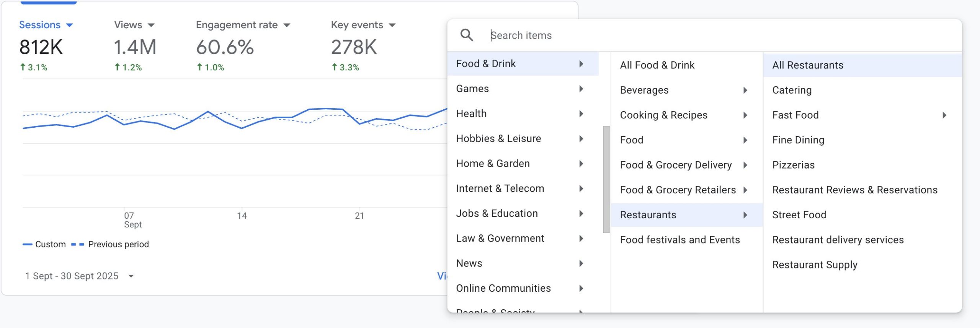The image size is (980, 328).
Task: Choose Hobbies & Leisure category
Action: click(x=498, y=138)
